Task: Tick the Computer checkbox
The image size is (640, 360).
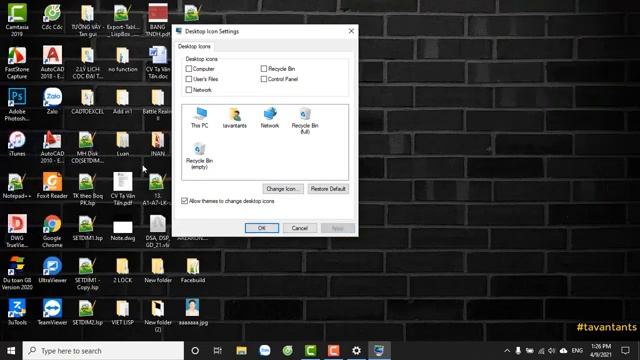Action: [x=189, y=69]
